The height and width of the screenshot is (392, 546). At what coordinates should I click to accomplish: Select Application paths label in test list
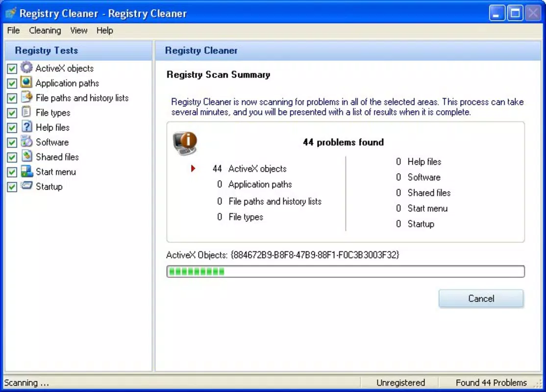pos(67,83)
